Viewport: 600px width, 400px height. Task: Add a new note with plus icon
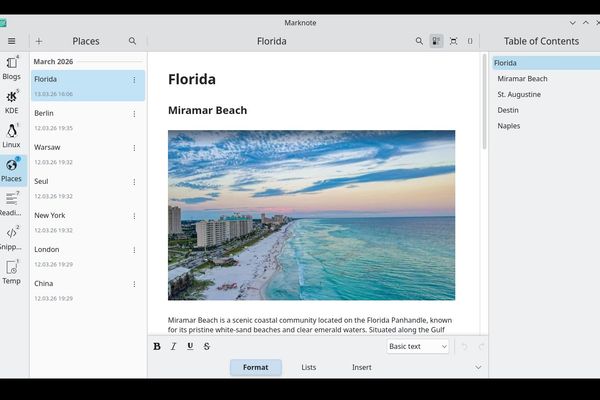point(39,41)
